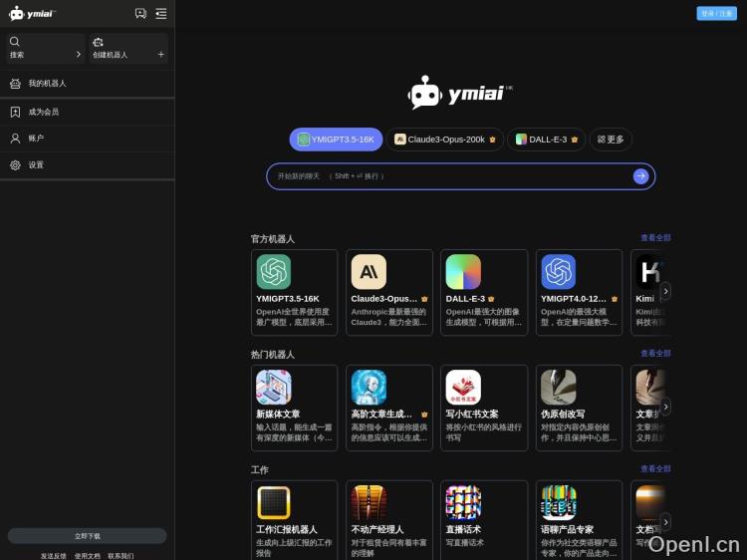Image resolution: width=747 pixels, height=560 pixels.
Task: Open 账户 account menu item
Action: [x=88, y=139]
